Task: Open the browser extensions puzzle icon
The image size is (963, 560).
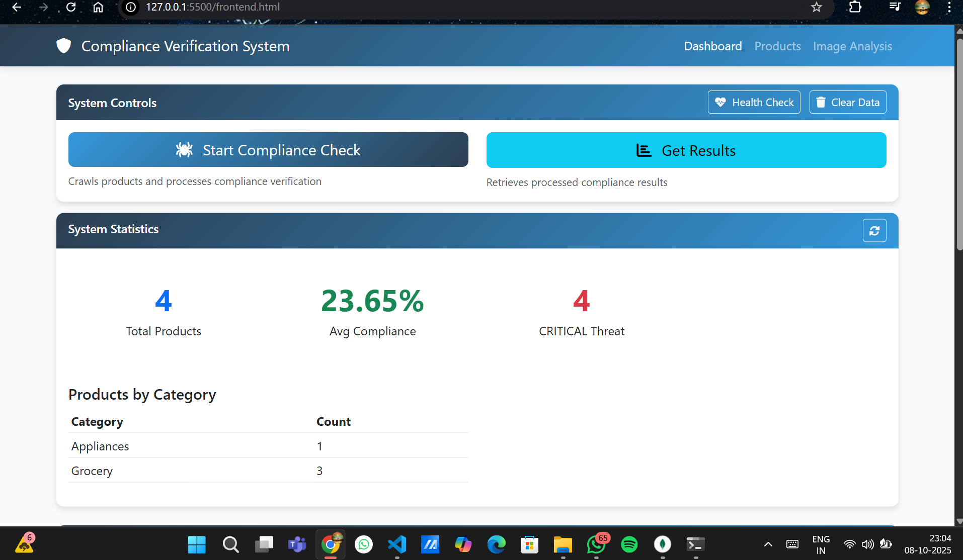Action: (856, 7)
